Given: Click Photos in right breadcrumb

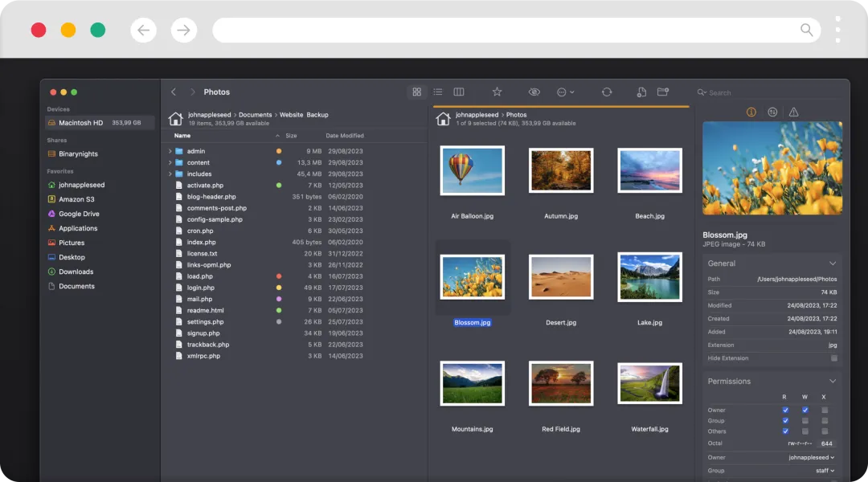Looking at the screenshot, I should point(516,115).
